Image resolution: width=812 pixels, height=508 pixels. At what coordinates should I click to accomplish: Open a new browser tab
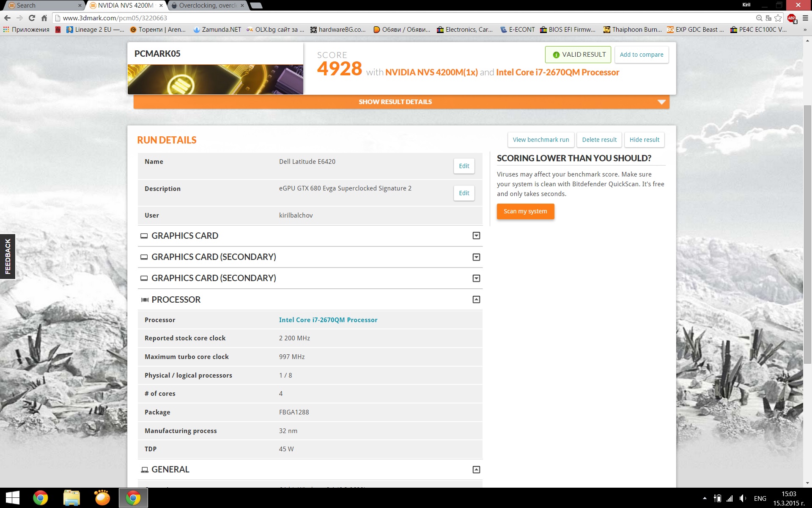pyautogui.click(x=256, y=6)
